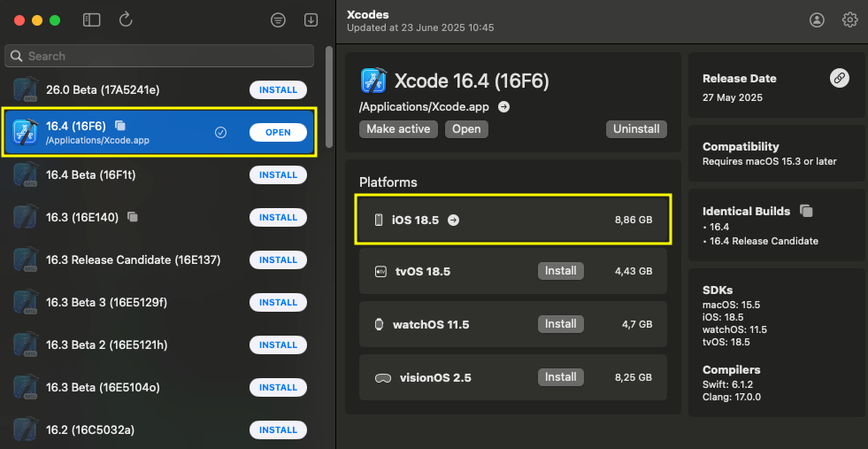This screenshot has height=449, width=868.
Task: Click Xcode 16.4 (16F6) title
Action: pos(472,81)
